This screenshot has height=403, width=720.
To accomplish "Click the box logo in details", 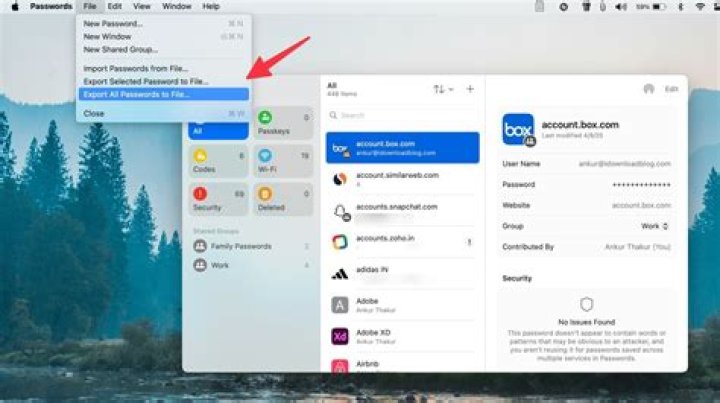I will (518, 129).
